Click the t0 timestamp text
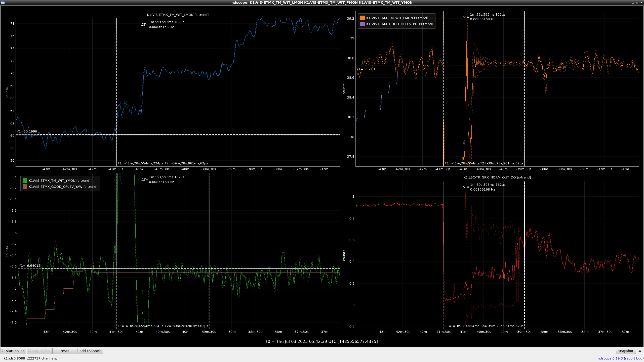Viewport: 644px width, 362px height. (x=322, y=341)
